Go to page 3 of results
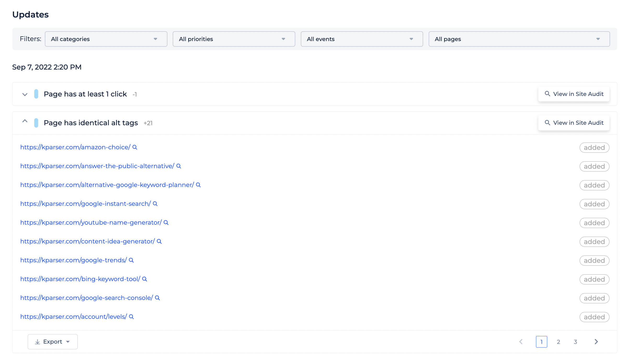This screenshot has width=628, height=364. 575,342
